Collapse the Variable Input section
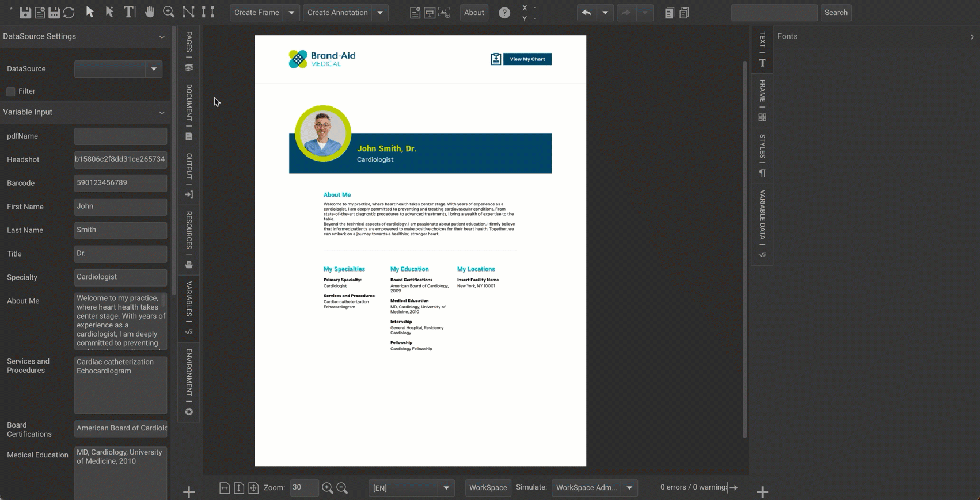The width and height of the screenshot is (980, 500). pyautogui.click(x=162, y=113)
